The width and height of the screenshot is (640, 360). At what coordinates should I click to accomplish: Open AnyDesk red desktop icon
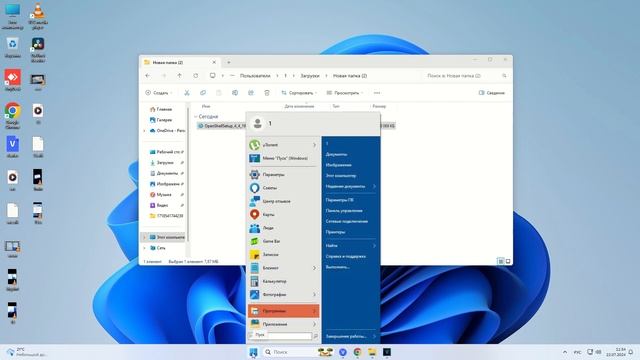(13, 80)
